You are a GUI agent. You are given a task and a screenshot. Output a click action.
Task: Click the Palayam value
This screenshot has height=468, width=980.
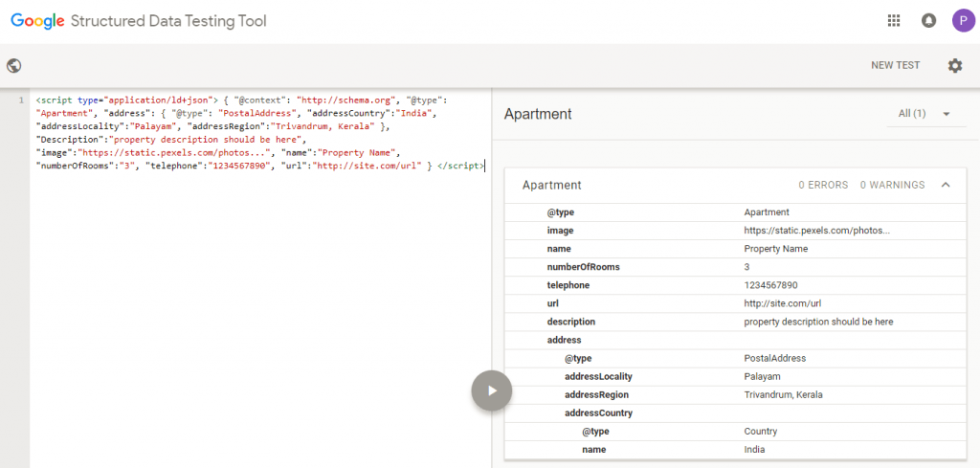(762, 377)
